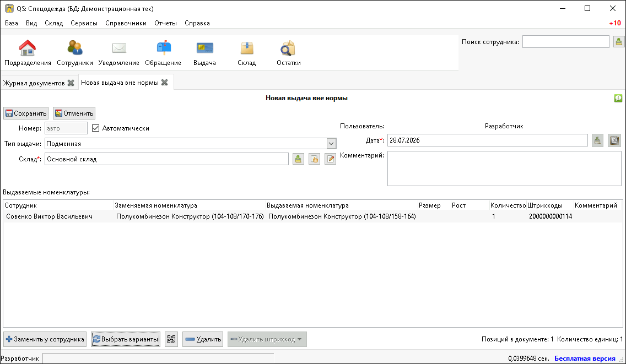Viewport: 626px width, 364px height.
Task: Click the QR code barcode button
Action: (x=171, y=339)
